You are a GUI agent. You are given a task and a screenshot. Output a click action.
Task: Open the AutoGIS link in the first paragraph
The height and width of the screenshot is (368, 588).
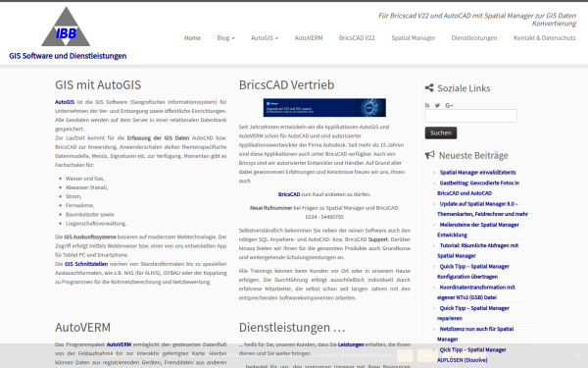point(65,102)
